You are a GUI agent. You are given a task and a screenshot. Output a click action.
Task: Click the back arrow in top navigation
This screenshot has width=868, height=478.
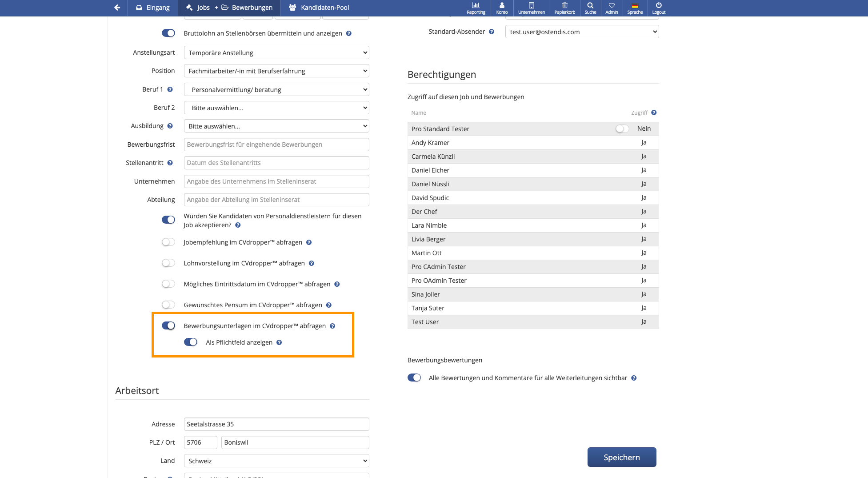[117, 8]
